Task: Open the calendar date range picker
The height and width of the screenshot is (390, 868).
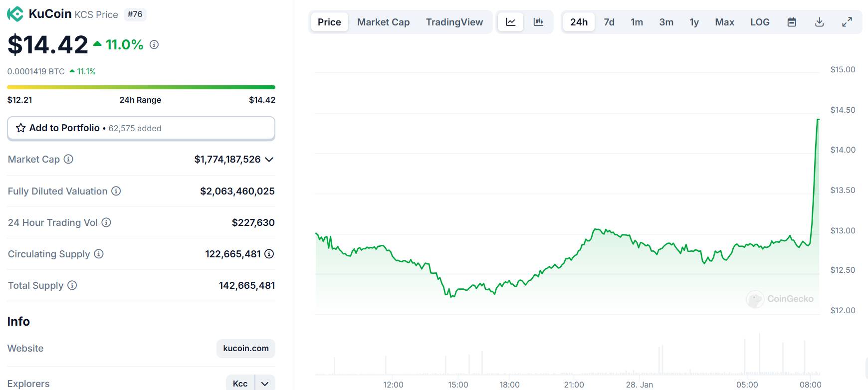Action: 792,22
